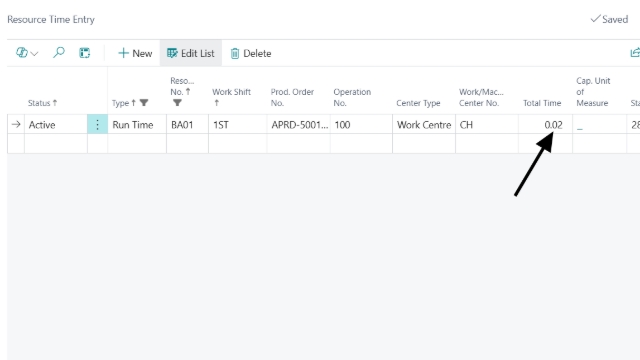Click the Resource Time Entry page title
The height and width of the screenshot is (360, 640).
pyautogui.click(x=51, y=19)
